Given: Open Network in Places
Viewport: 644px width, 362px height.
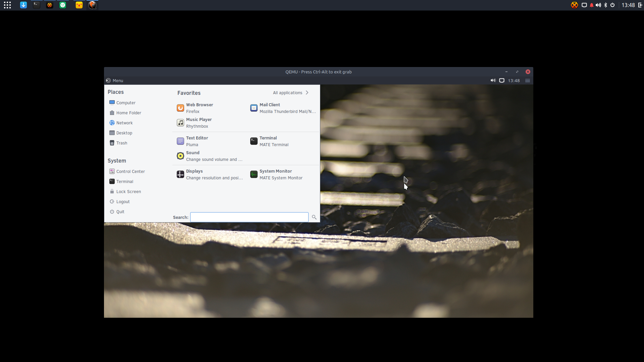Looking at the screenshot, I should (x=121, y=123).
